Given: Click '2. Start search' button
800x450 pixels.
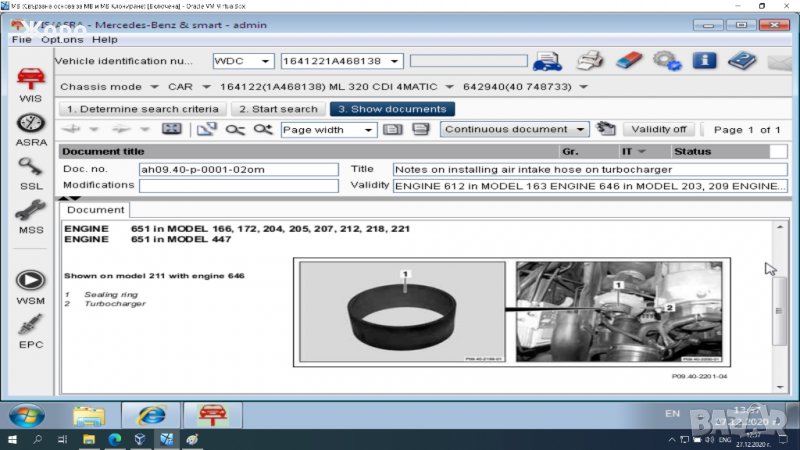Looking at the screenshot, I should [279, 109].
